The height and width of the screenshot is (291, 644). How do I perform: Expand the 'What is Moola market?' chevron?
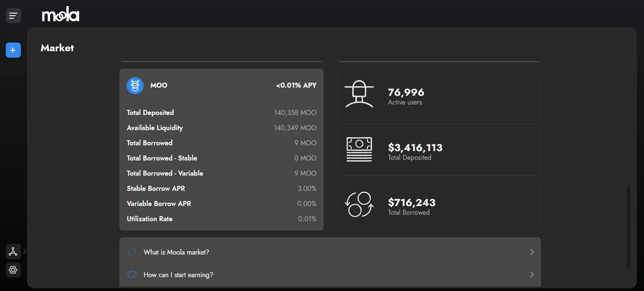(532, 252)
